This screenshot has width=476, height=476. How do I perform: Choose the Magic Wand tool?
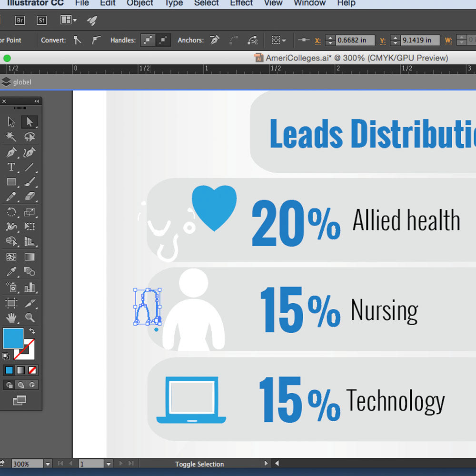click(x=11, y=137)
